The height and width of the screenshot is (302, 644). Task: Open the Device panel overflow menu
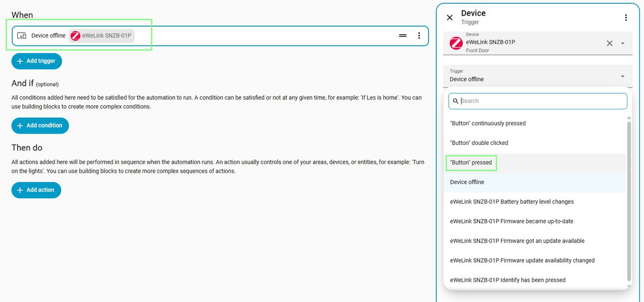click(x=626, y=18)
